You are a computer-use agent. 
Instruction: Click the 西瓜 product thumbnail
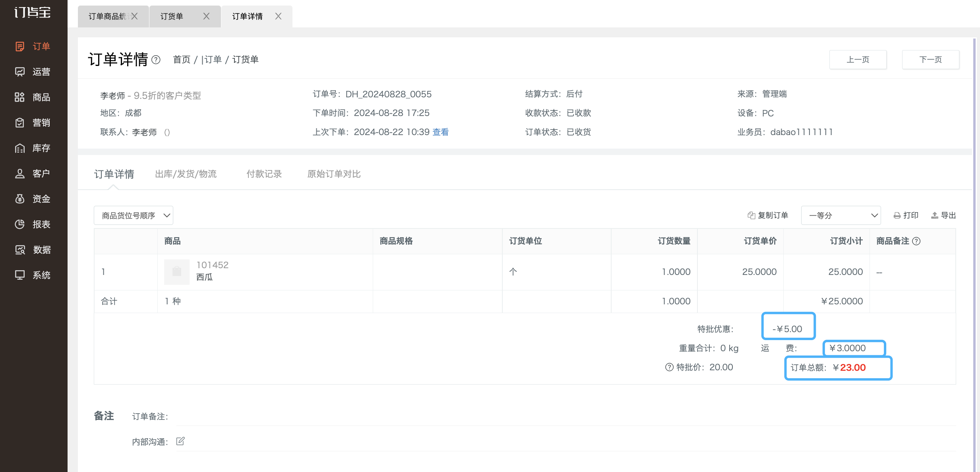(177, 272)
